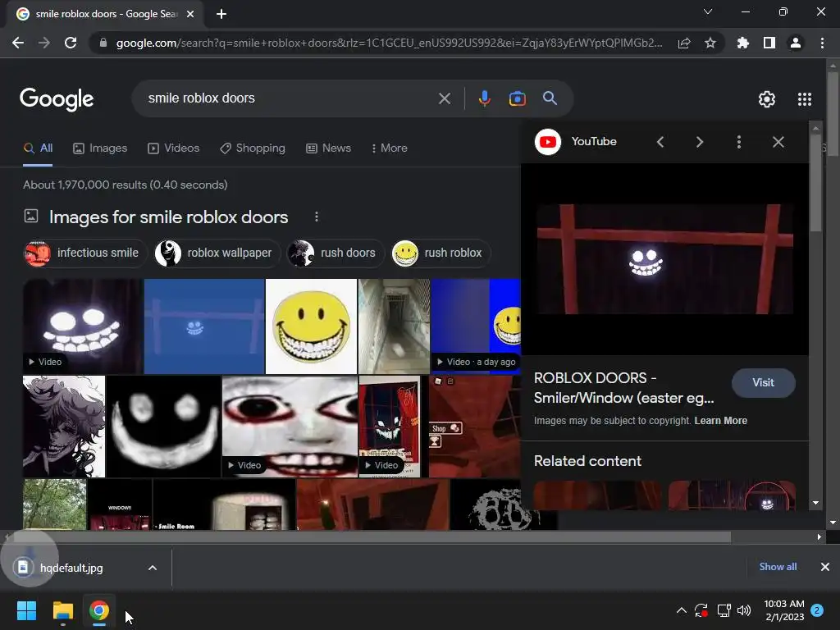
Task: Search by image with Google Lens
Action: [x=517, y=98]
